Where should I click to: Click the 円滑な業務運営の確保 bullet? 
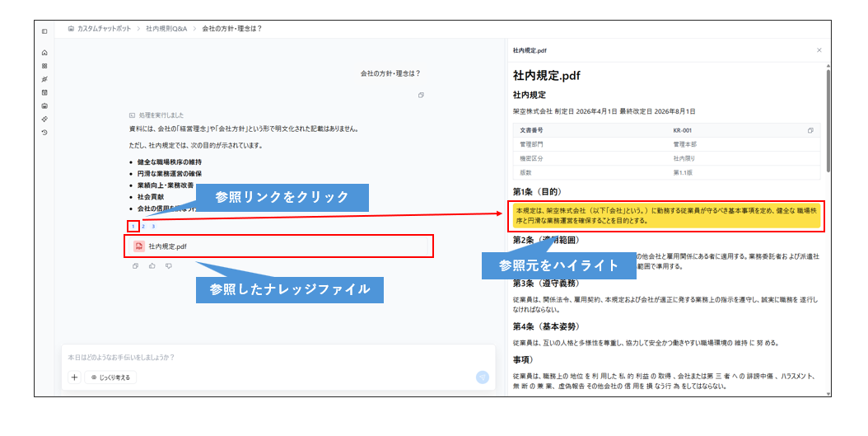tap(170, 174)
